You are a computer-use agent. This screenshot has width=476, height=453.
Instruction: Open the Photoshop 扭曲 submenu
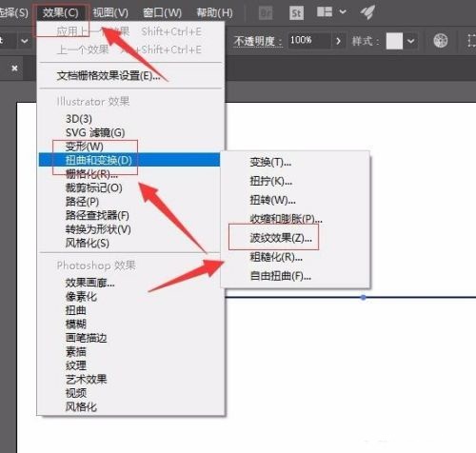[x=131, y=310]
